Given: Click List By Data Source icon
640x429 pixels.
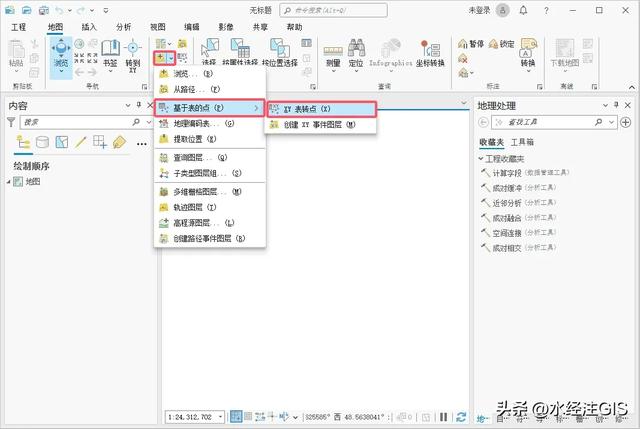Looking at the screenshot, I should tap(42, 142).
